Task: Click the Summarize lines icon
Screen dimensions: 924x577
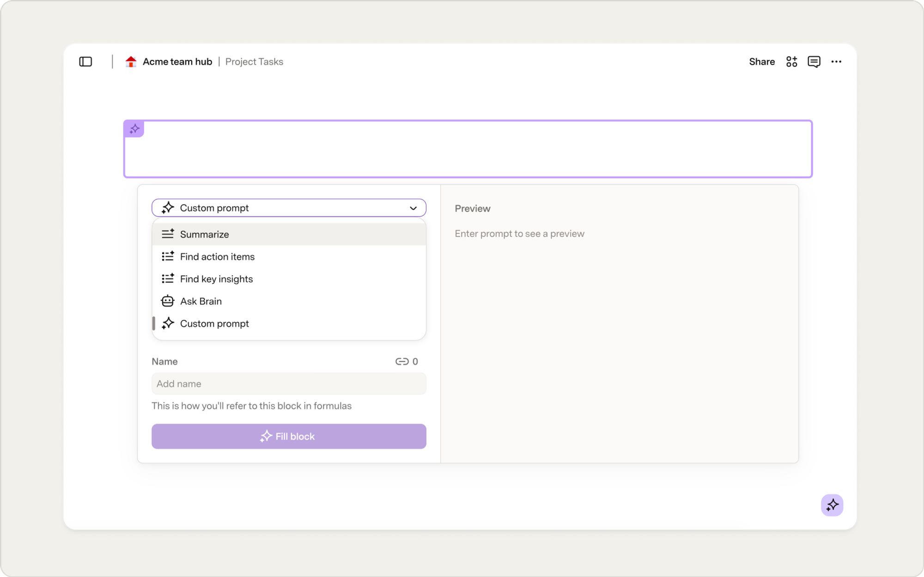Action: click(168, 234)
